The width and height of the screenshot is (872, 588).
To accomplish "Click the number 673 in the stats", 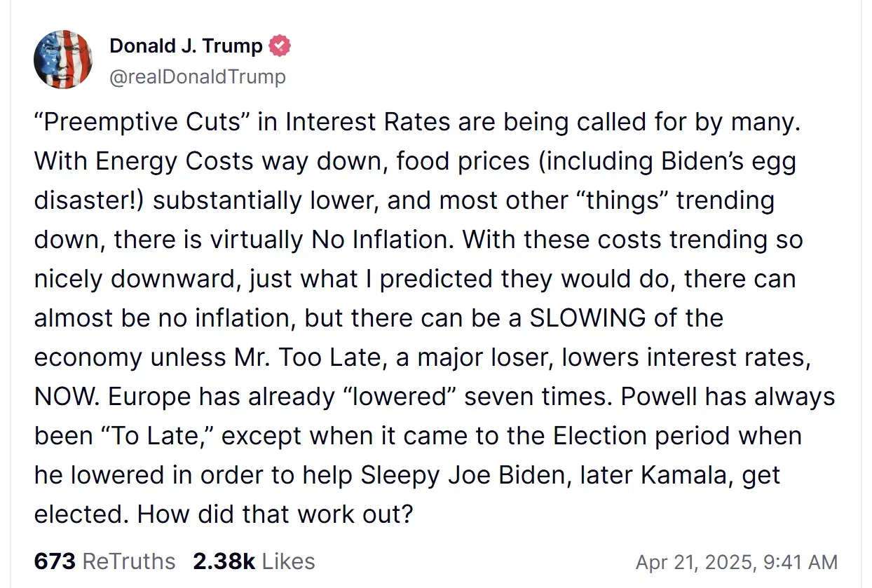I will [55, 561].
